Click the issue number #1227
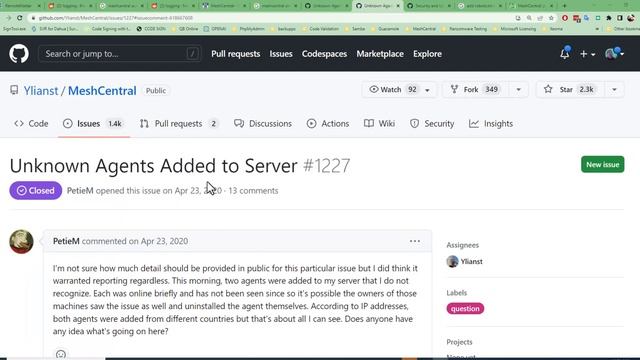The height and width of the screenshot is (360, 640). [327, 166]
